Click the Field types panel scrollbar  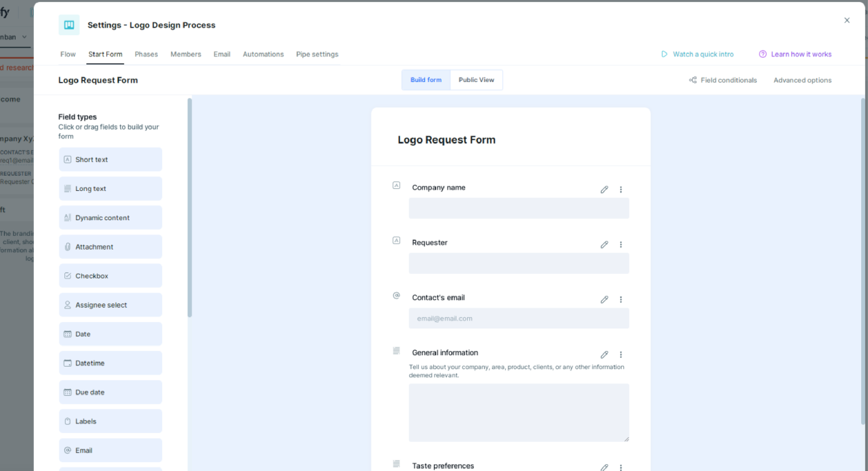point(190,208)
